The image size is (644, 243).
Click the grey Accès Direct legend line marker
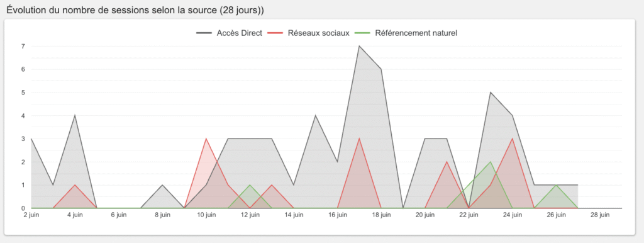[x=204, y=33]
